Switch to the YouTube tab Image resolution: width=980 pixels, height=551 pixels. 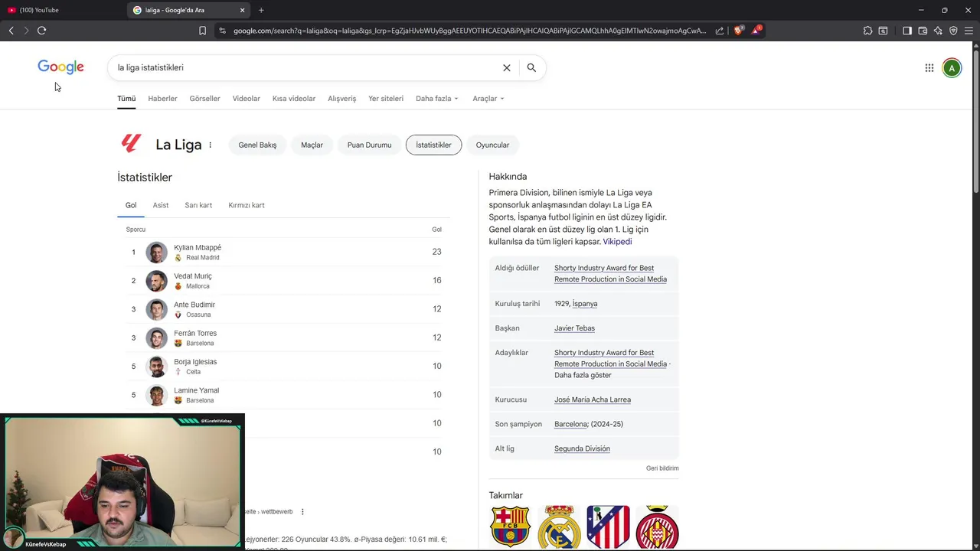click(x=61, y=10)
